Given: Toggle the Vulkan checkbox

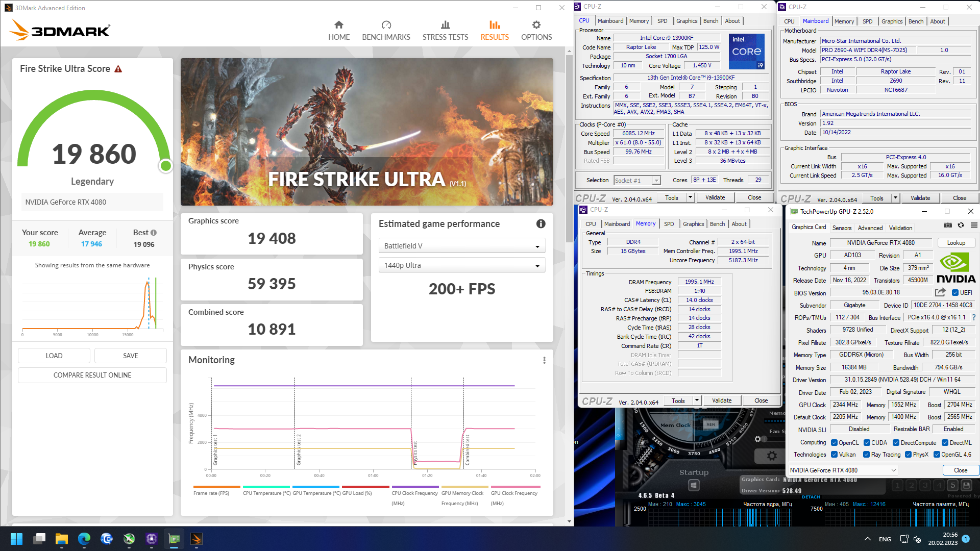Looking at the screenshot, I should [834, 455].
